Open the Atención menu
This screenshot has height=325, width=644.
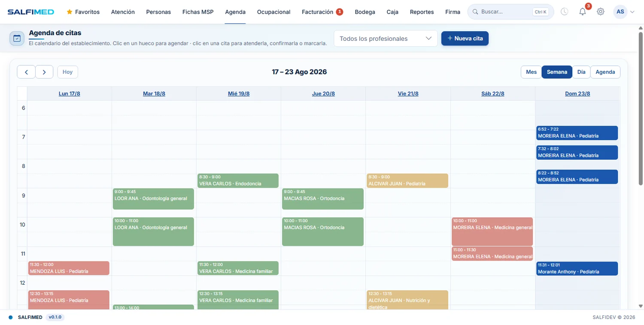(x=123, y=12)
